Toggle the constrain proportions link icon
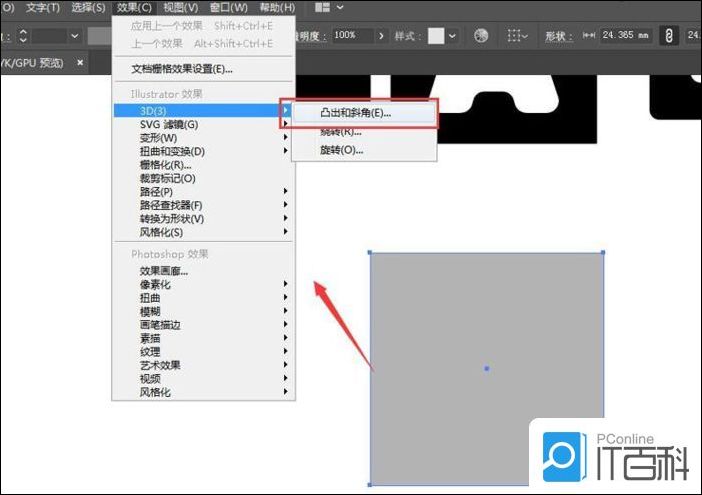The width and height of the screenshot is (702, 495). click(668, 36)
